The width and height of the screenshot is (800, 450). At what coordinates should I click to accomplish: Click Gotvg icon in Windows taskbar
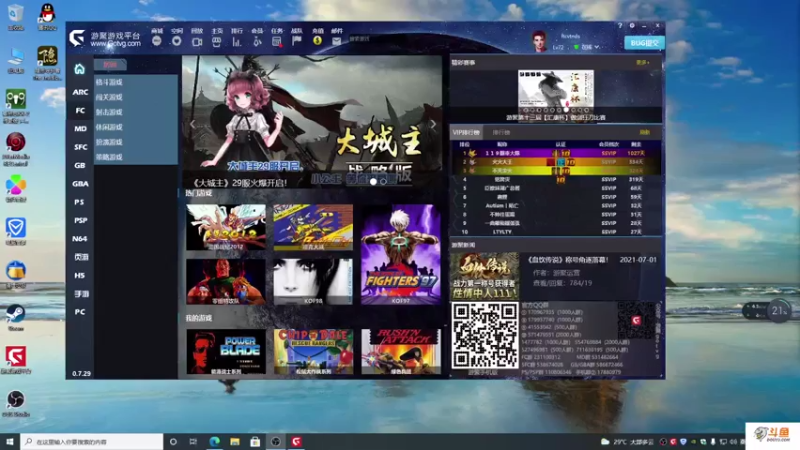(296, 441)
